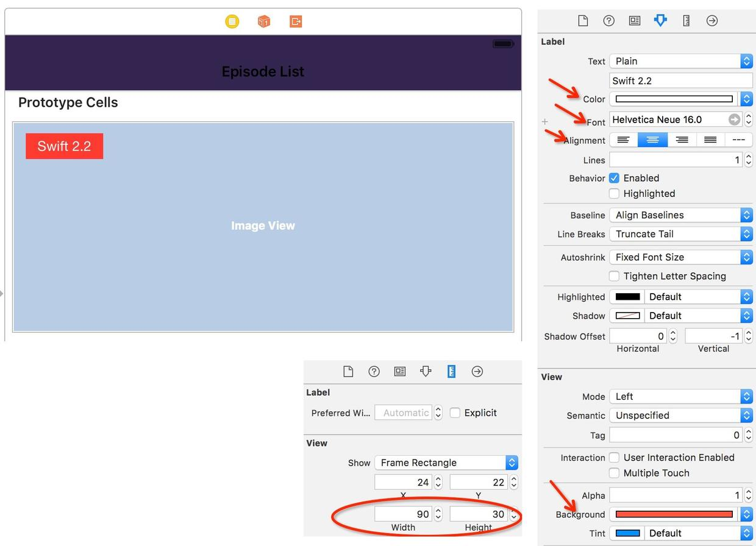The height and width of the screenshot is (546, 756).
Task: Open Semantic Unspecified dropdown
Action: 681,416
